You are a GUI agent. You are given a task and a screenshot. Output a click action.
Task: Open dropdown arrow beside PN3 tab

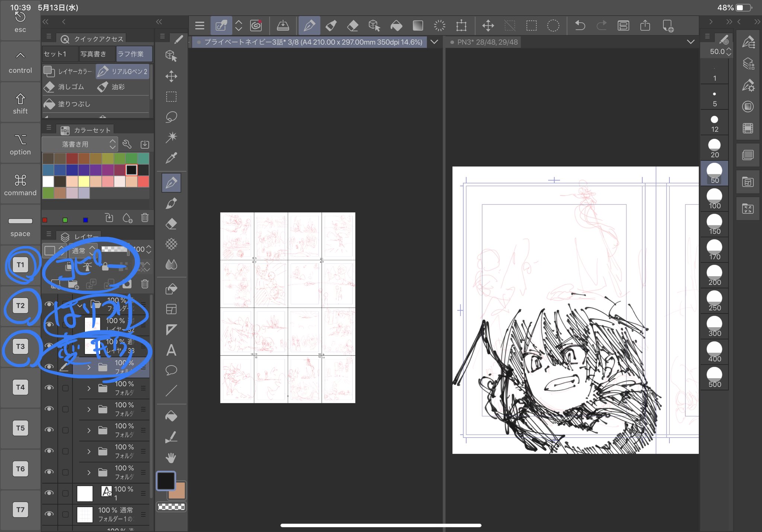pyautogui.click(x=691, y=42)
